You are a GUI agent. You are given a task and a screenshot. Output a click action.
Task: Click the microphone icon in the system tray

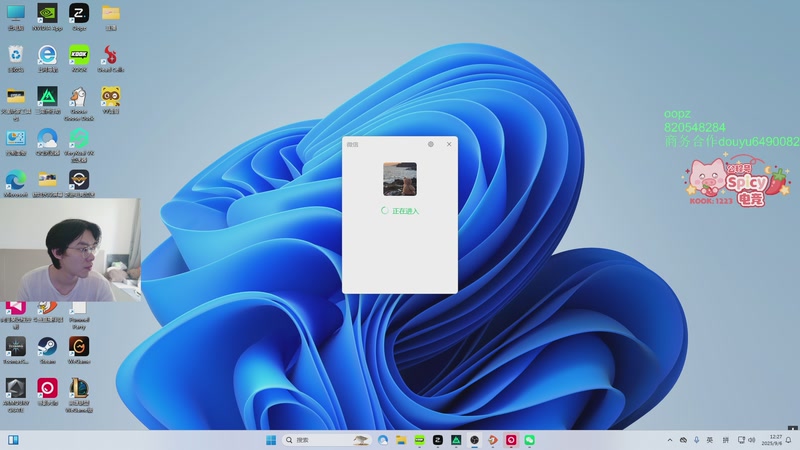pos(696,440)
